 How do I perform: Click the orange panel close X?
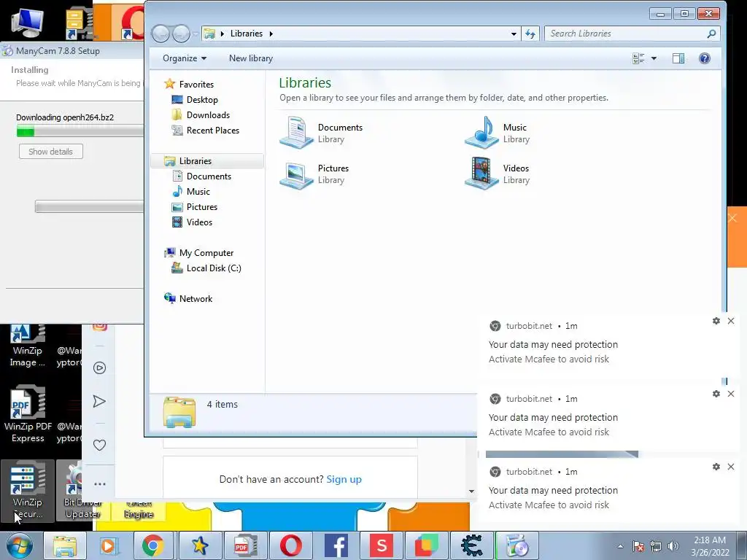732,218
